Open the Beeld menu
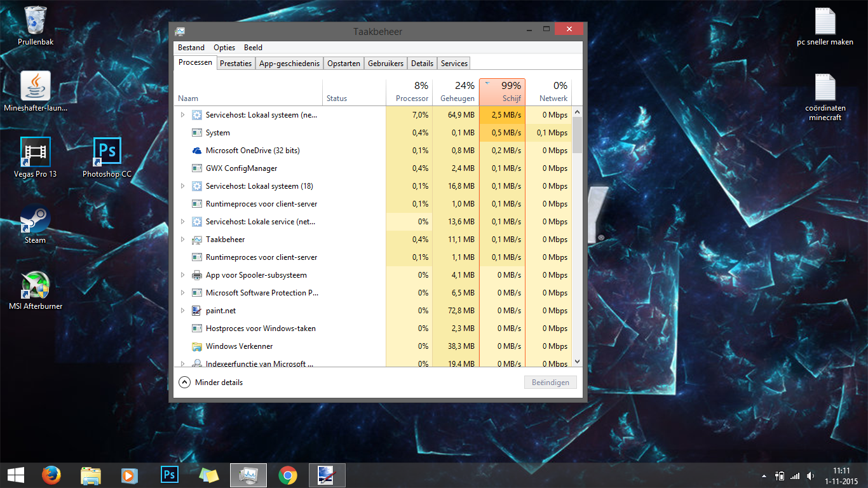This screenshot has width=868, height=488. (x=253, y=48)
